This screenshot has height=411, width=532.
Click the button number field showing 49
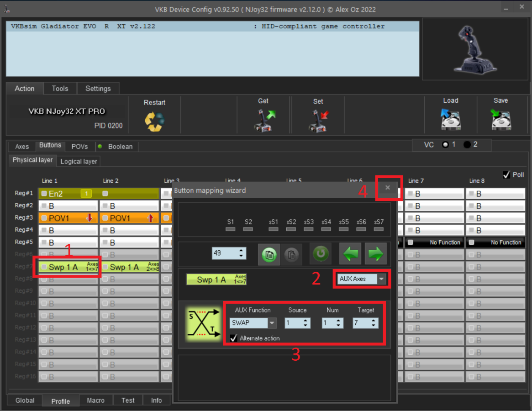pyautogui.click(x=225, y=253)
